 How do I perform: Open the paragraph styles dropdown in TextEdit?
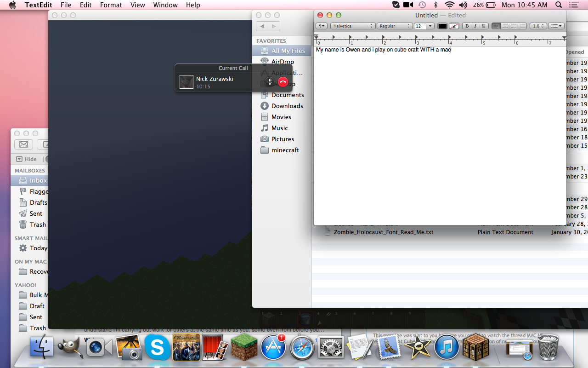tap(322, 26)
